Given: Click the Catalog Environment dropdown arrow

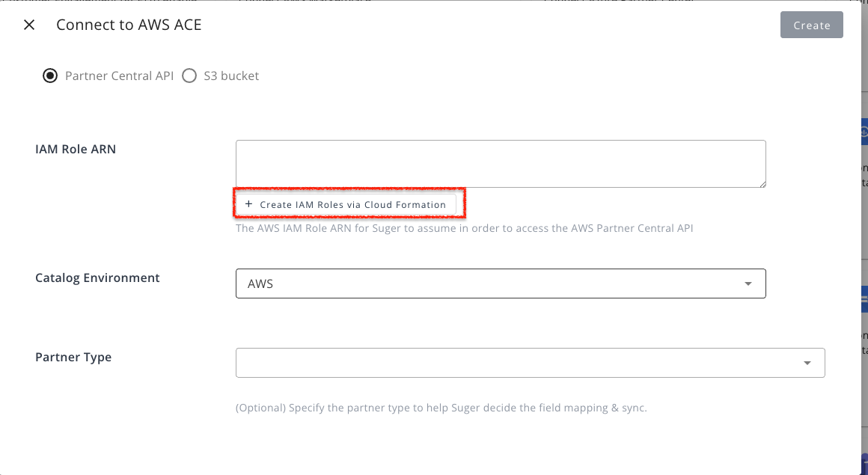Looking at the screenshot, I should tap(748, 284).
